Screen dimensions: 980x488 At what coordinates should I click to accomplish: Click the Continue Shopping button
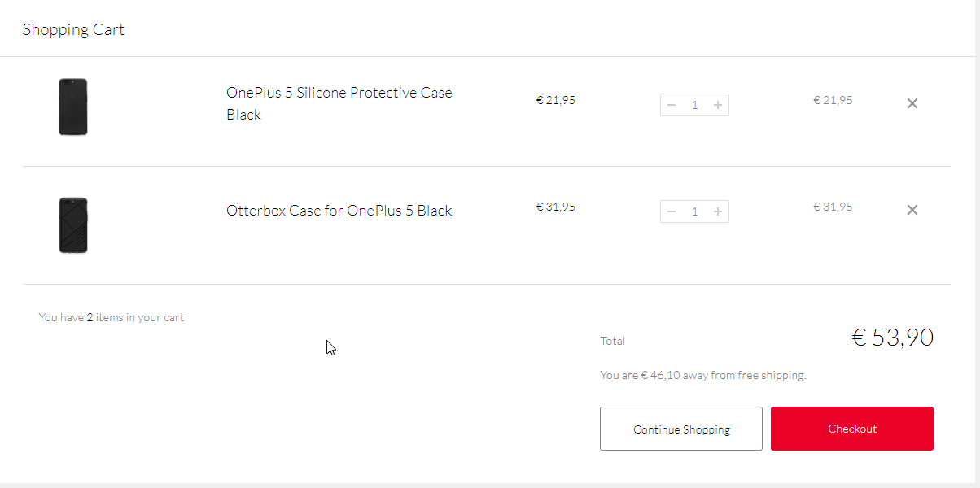(x=681, y=429)
